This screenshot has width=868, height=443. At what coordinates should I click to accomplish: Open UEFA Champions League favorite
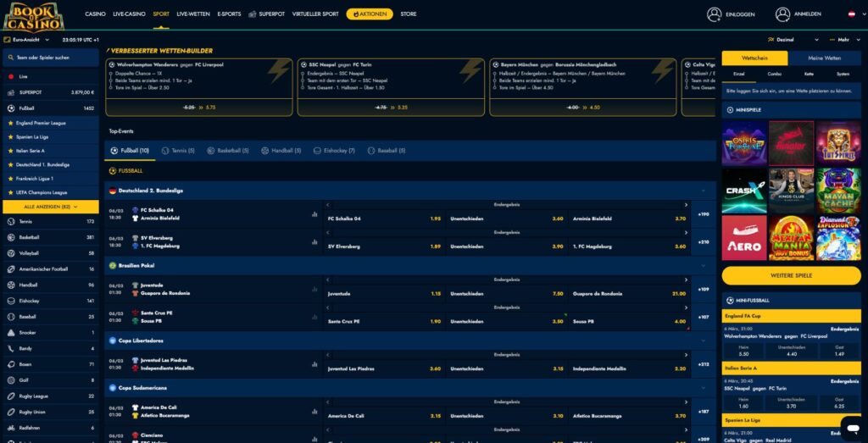50,192
